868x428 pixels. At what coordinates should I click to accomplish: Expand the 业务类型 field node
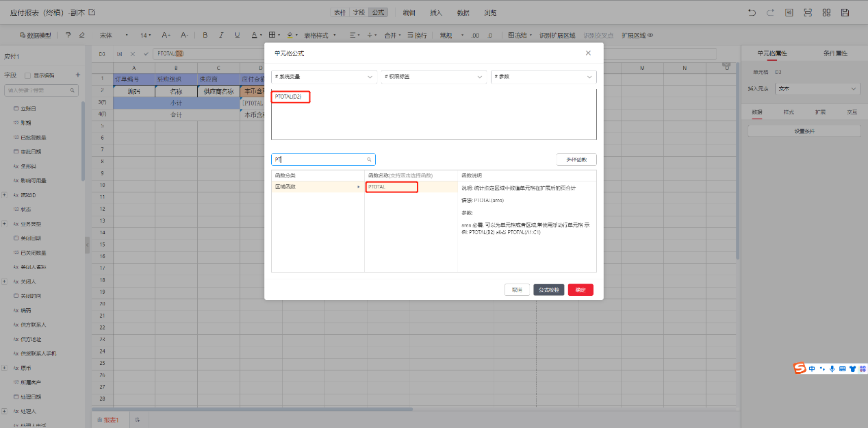click(5, 224)
